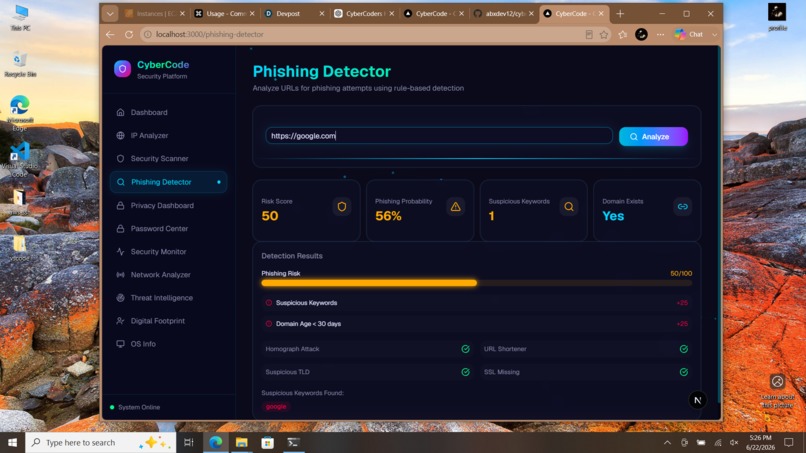806x453 pixels.
Task: Expand the Chat dropdown arrow
Action: pos(715,34)
